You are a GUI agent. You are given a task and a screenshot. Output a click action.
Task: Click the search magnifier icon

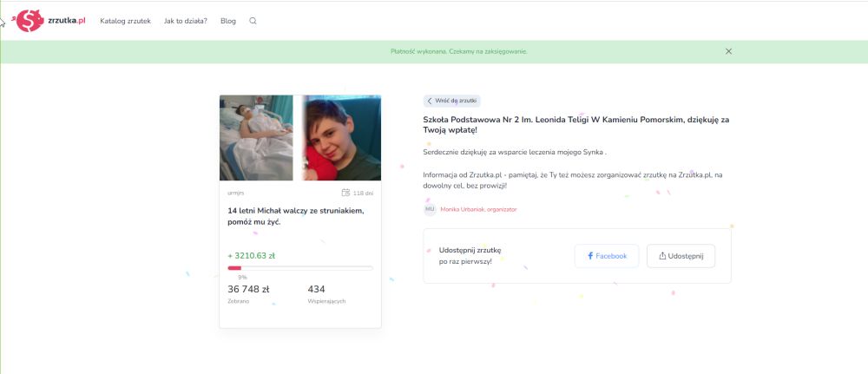(253, 21)
